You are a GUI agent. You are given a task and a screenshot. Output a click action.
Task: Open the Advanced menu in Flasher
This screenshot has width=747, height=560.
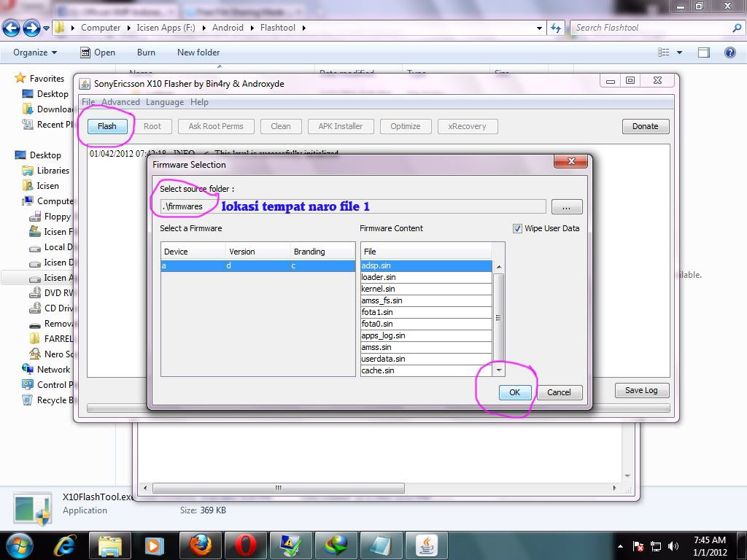[x=120, y=102]
